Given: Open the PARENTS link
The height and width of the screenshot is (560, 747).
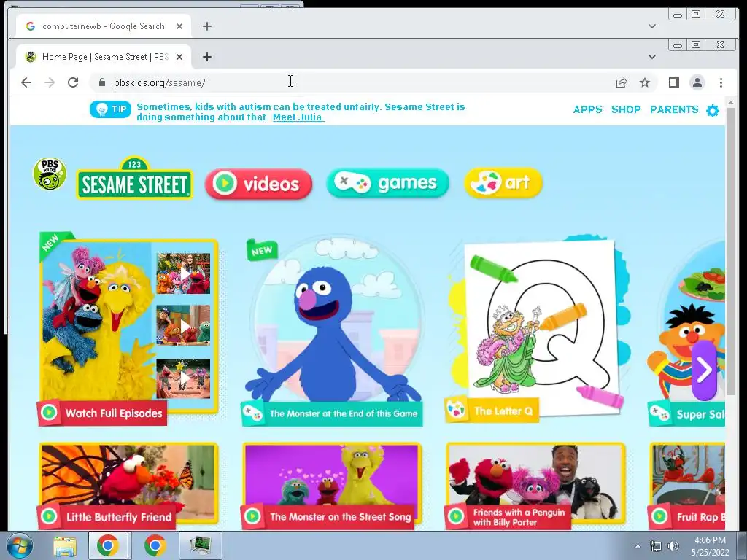Looking at the screenshot, I should click(674, 109).
